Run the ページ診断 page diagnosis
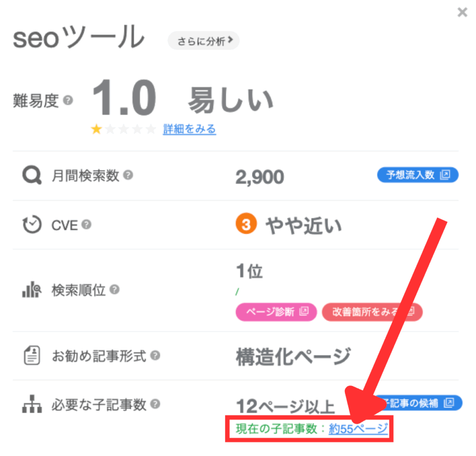 tap(276, 312)
